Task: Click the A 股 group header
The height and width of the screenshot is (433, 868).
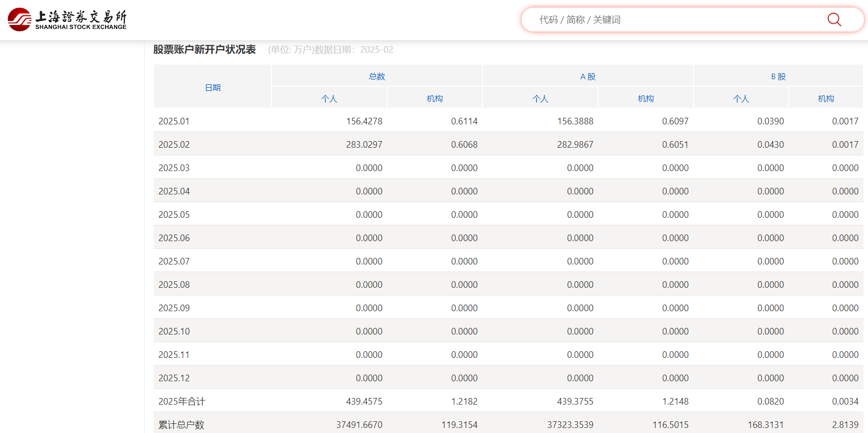Action: 587,77
